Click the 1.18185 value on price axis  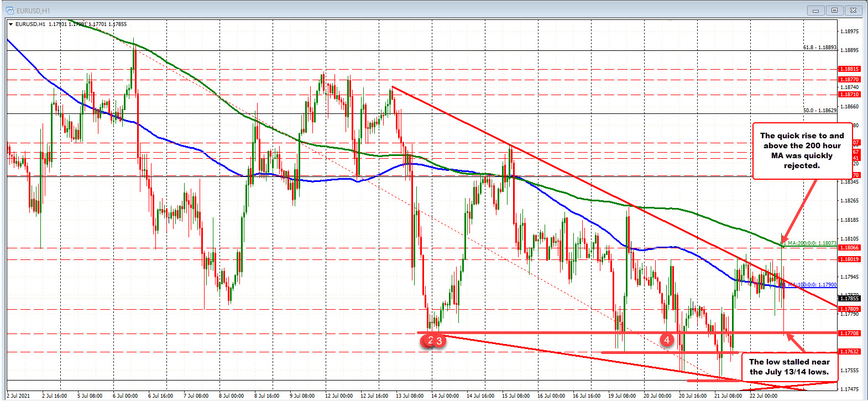pos(850,220)
